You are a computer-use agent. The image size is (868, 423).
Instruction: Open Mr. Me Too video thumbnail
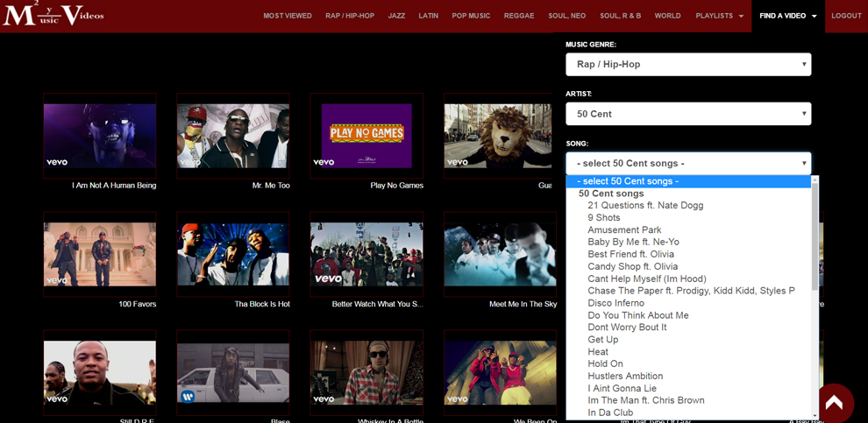[233, 136]
